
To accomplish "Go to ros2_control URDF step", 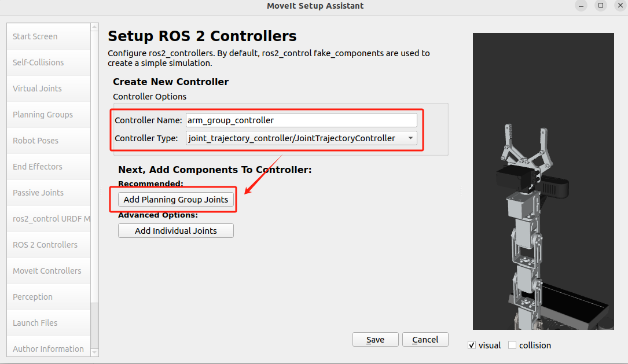I will pos(49,219).
